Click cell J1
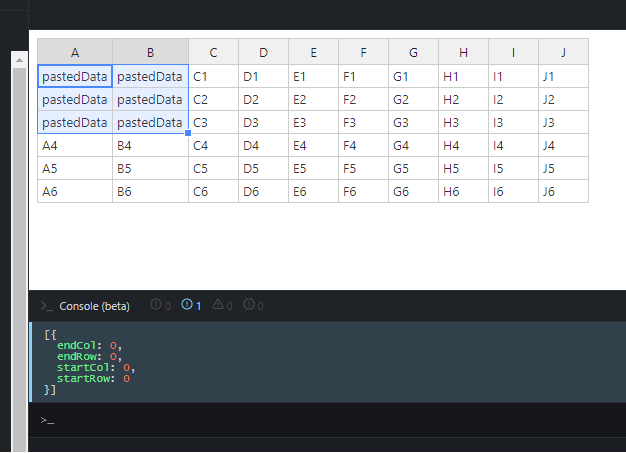Viewport: 626px width, 453px height. [563, 76]
